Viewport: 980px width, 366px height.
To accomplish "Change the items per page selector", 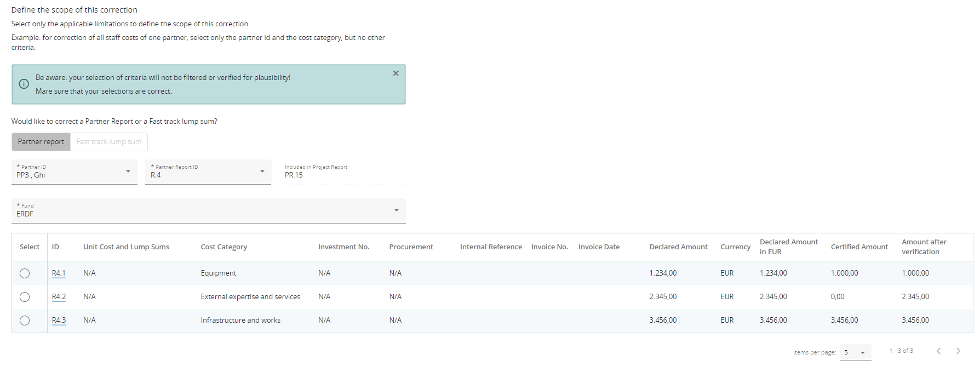I will [x=855, y=352].
